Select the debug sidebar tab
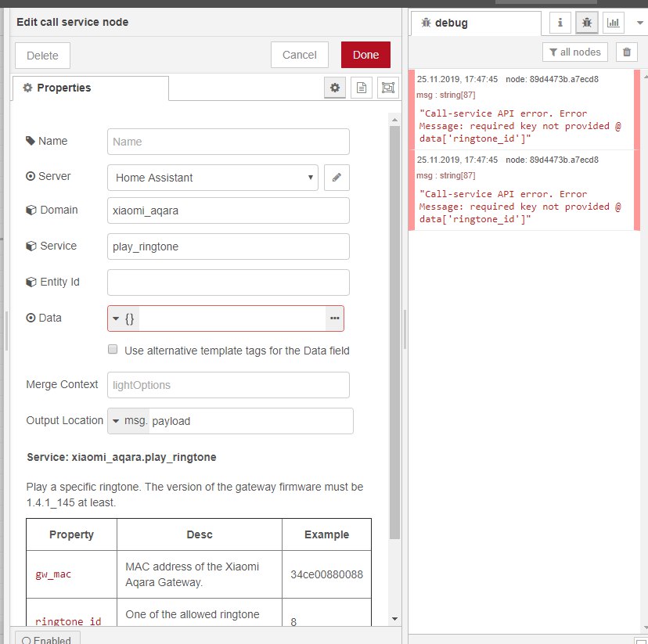Screen dimensions: 648x644 tap(476, 23)
